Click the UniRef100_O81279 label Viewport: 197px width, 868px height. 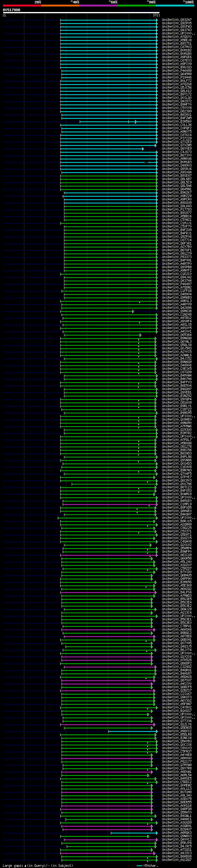pyautogui.click(x=177, y=253)
